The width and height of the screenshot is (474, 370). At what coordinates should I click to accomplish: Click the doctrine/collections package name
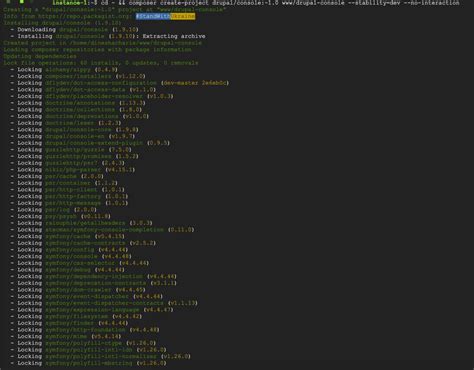[80, 109]
